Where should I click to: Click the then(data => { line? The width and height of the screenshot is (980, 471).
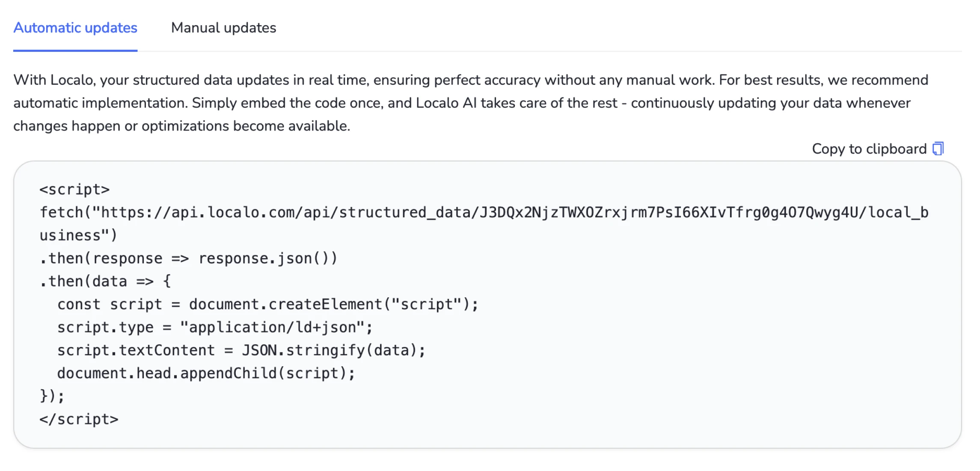click(105, 281)
